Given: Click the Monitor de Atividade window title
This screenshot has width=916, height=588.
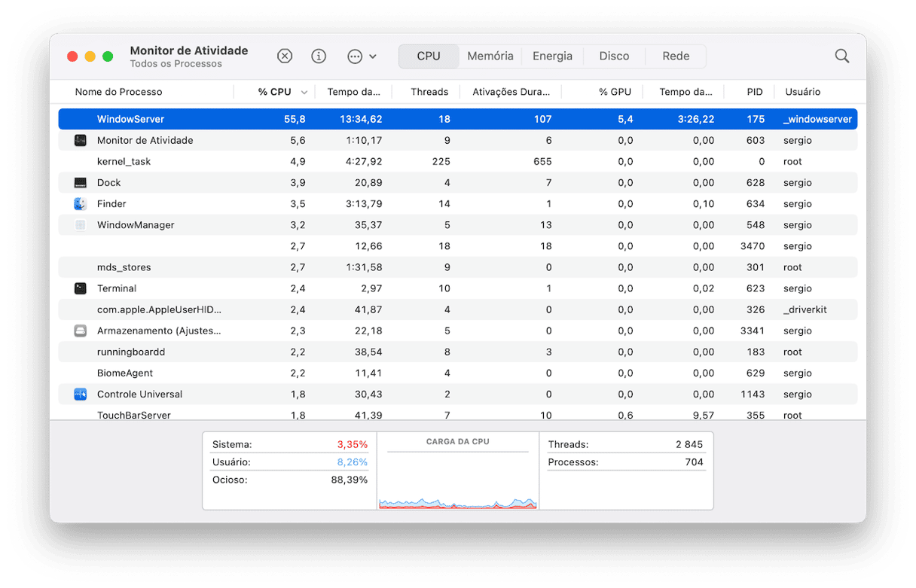Looking at the screenshot, I should tap(189, 50).
